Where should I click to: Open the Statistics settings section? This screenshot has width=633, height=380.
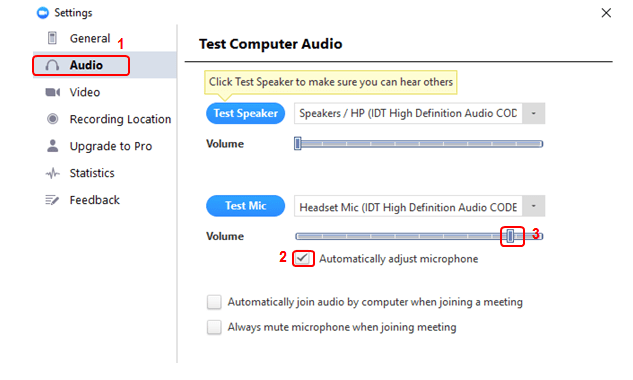click(x=92, y=173)
